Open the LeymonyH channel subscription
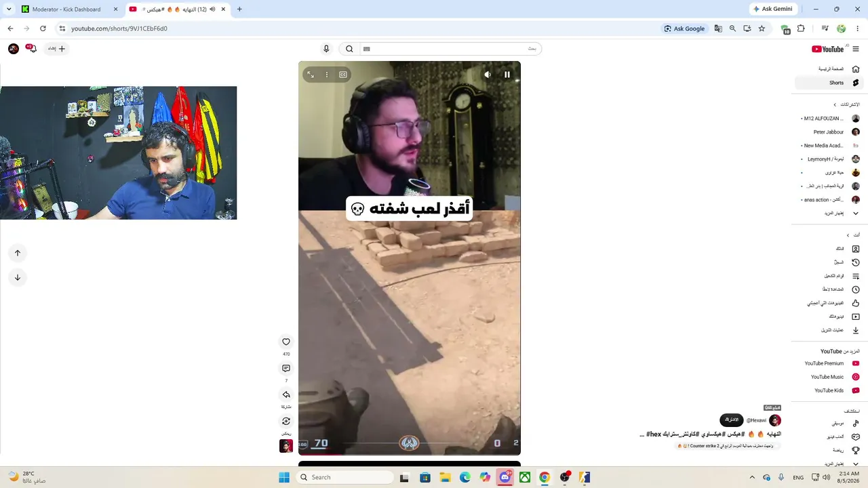 (x=829, y=159)
